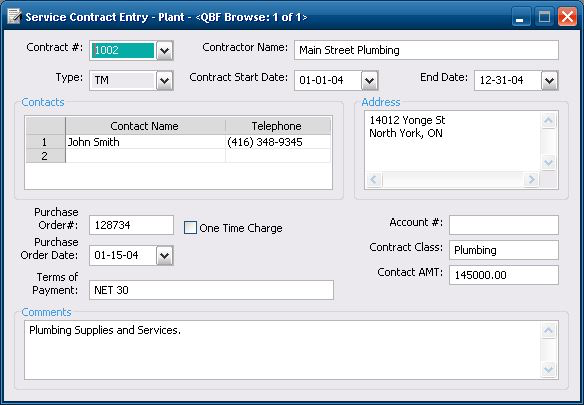Image resolution: width=584 pixels, height=405 pixels.
Task: Click the Address scroll right arrow
Action: [x=531, y=180]
